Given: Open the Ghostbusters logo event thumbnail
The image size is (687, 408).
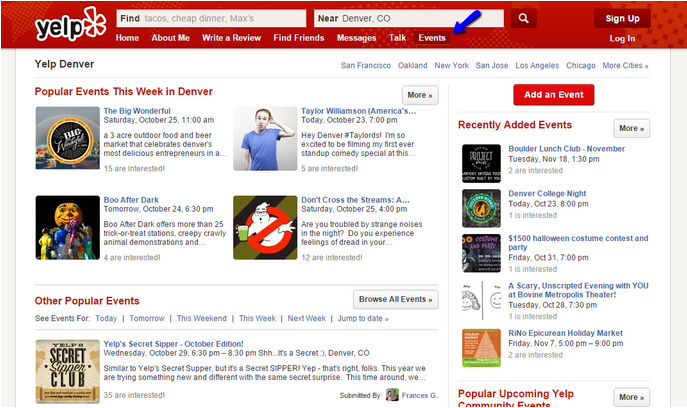Looking at the screenshot, I should pyautogui.click(x=265, y=227).
